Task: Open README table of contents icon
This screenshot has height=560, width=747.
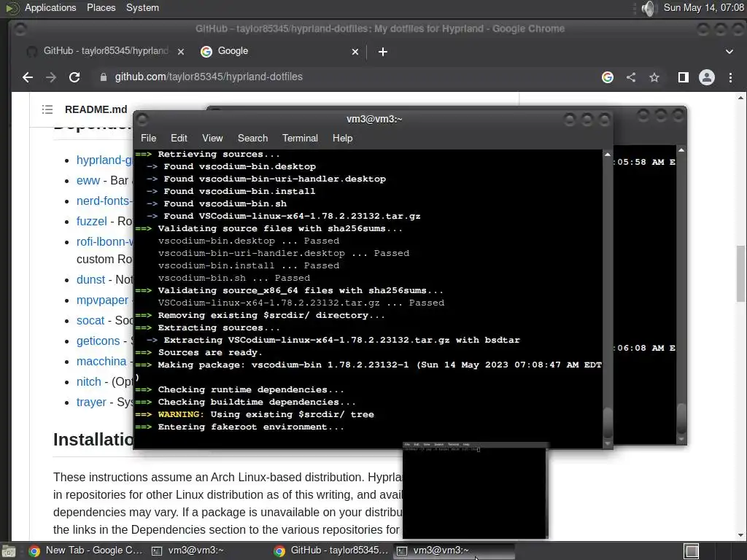Action: (47, 109)
